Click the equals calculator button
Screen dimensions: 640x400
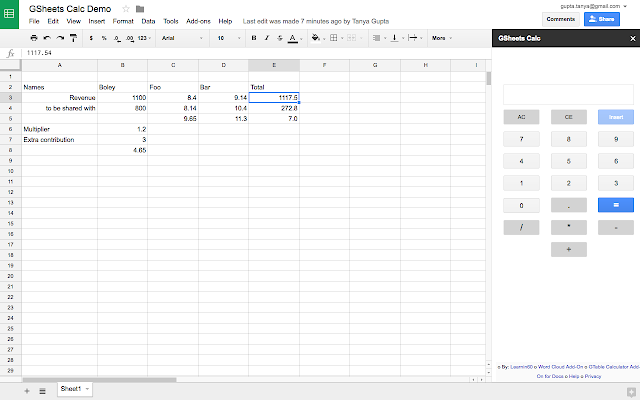(616, 205)
